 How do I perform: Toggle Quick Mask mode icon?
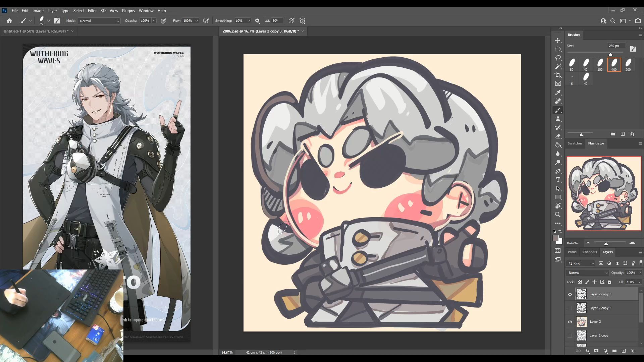point(558,251)
